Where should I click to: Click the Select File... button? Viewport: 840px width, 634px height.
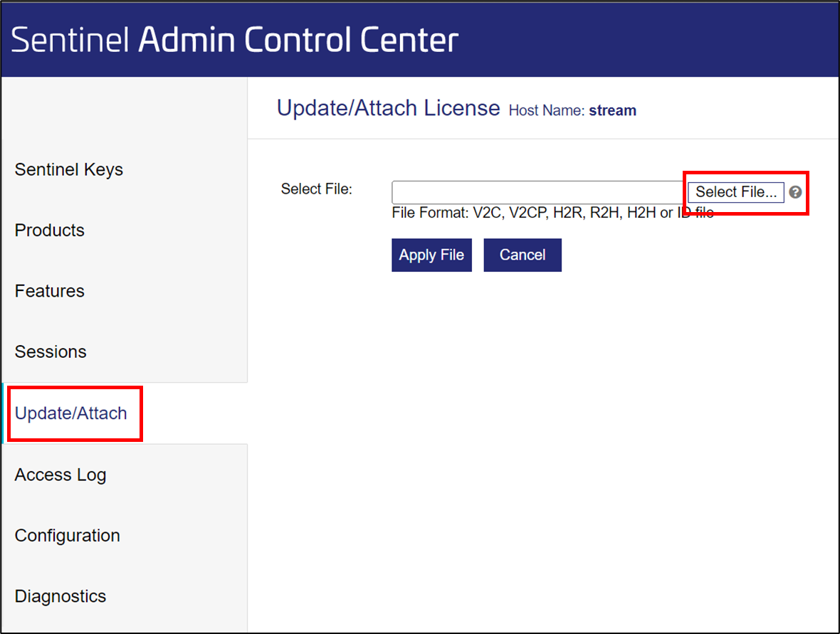click(735, 191)
